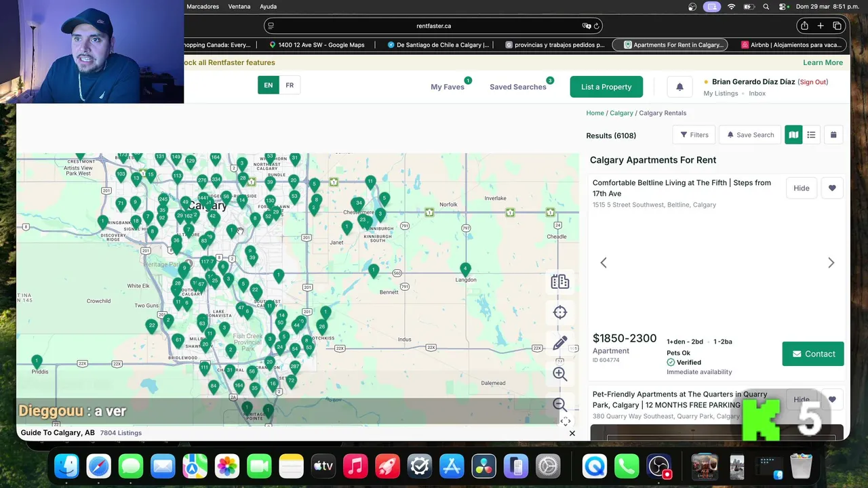Save the current search
Screen dimensions: 868x488
click(x=750, y=135)
